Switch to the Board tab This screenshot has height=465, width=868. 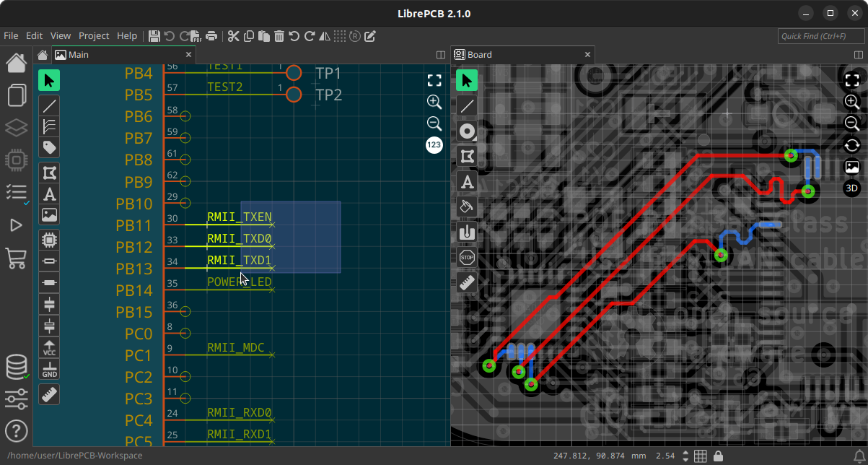click(522, 55)
